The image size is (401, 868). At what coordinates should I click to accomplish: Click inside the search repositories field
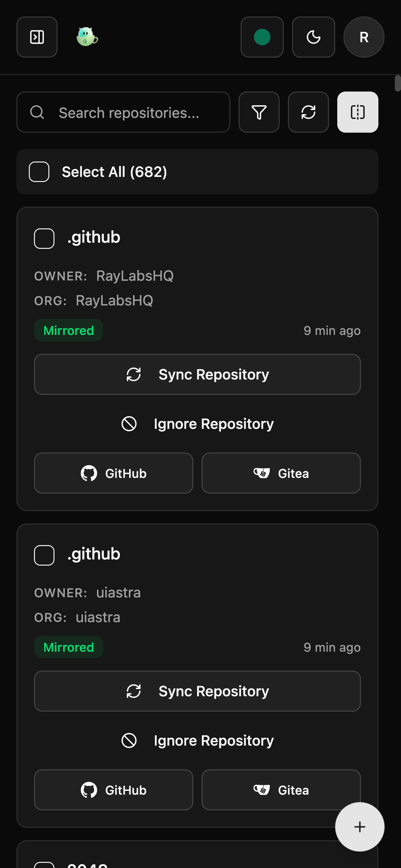click(x=137, y=112)
